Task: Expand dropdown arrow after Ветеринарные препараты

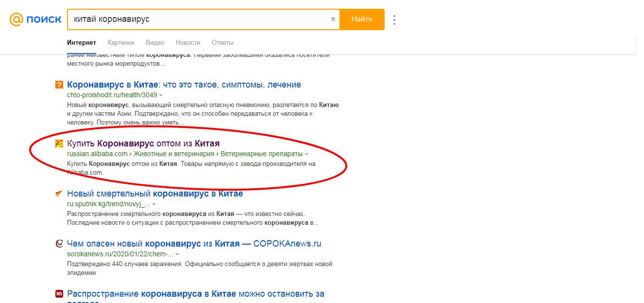Action: 306,154
